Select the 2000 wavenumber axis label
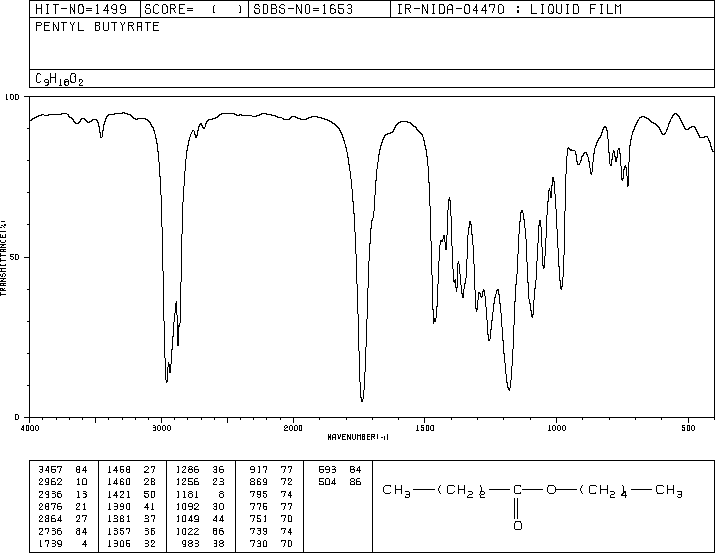Screen dimensions: 715x553 coord(293,428)
